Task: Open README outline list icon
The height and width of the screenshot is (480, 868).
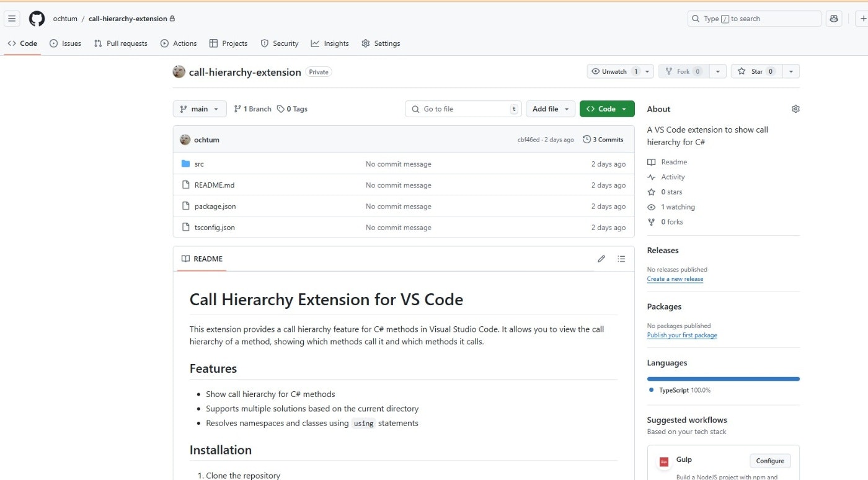Action: pyautogui.click(x=621, y=259)
